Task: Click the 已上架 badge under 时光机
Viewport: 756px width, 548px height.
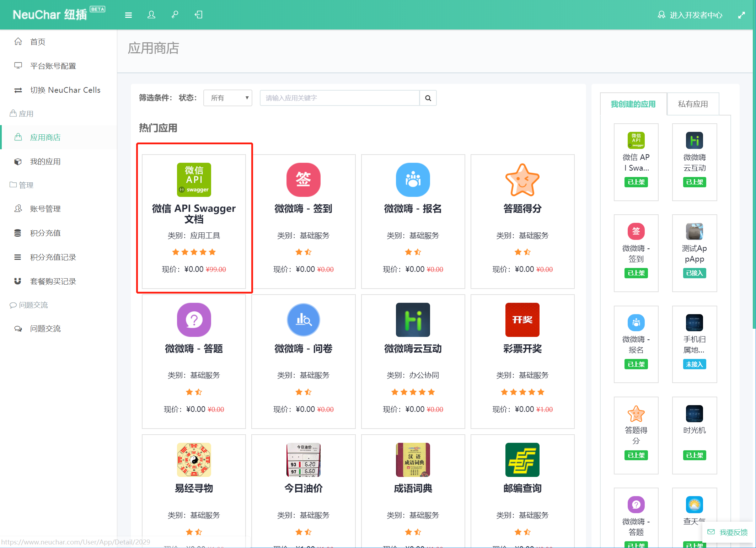Action: point(695,455)
